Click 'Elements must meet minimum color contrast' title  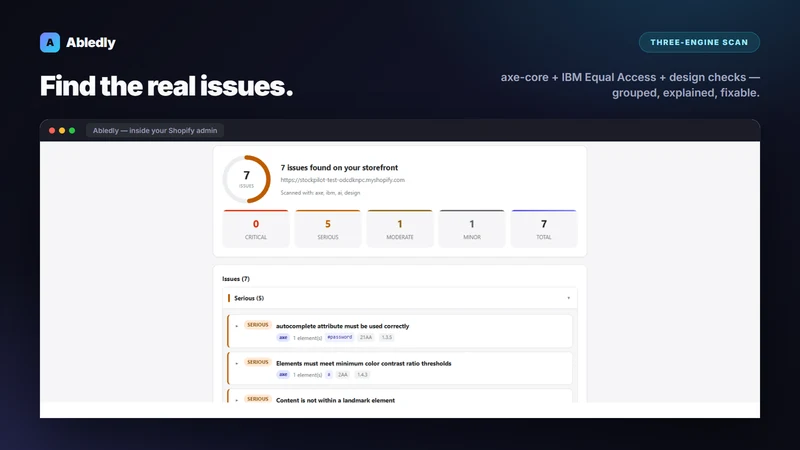(364, 363)
